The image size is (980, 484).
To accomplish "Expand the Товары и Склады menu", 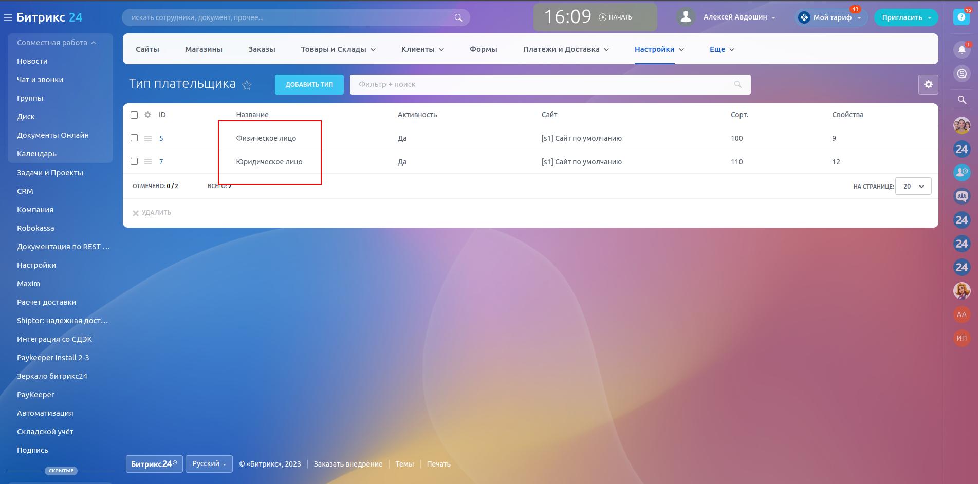I will tap(338, 49).
